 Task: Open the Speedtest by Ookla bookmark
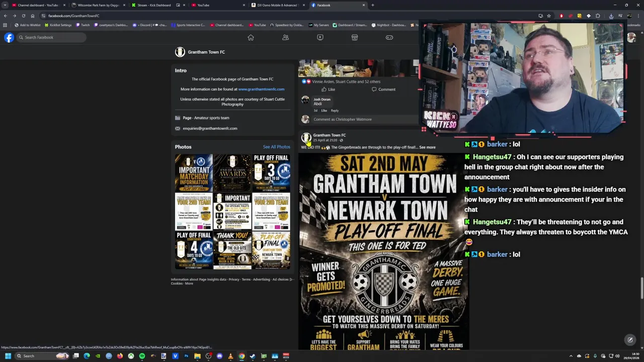click(x=287, y=25)
